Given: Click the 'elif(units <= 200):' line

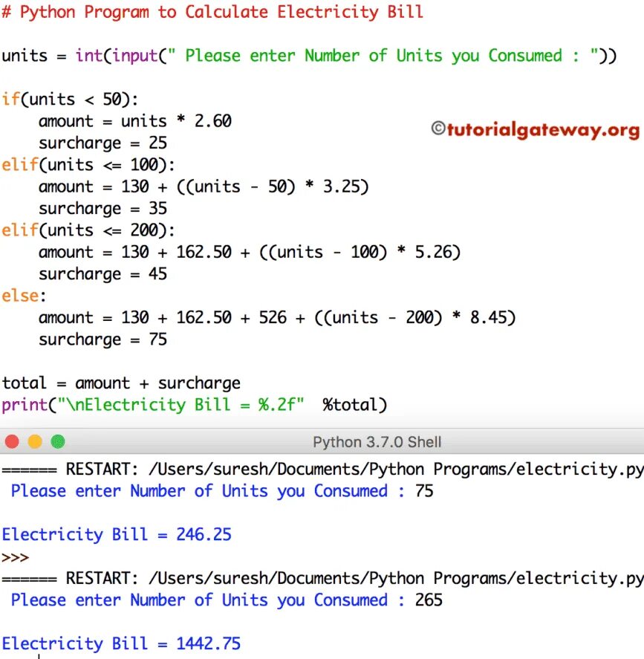Looking at the screenshot, I should tap(88, 230).
